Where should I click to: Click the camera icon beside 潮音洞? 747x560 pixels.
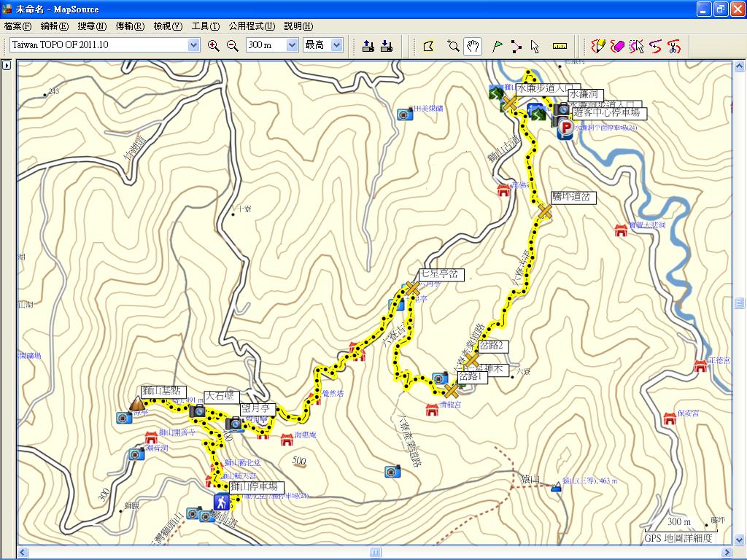136,454
